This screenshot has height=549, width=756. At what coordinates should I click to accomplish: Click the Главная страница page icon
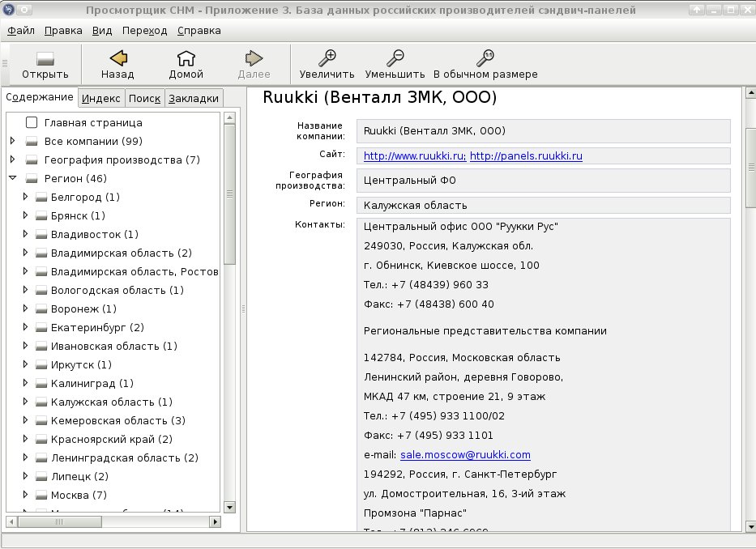[x=32, y=122]
